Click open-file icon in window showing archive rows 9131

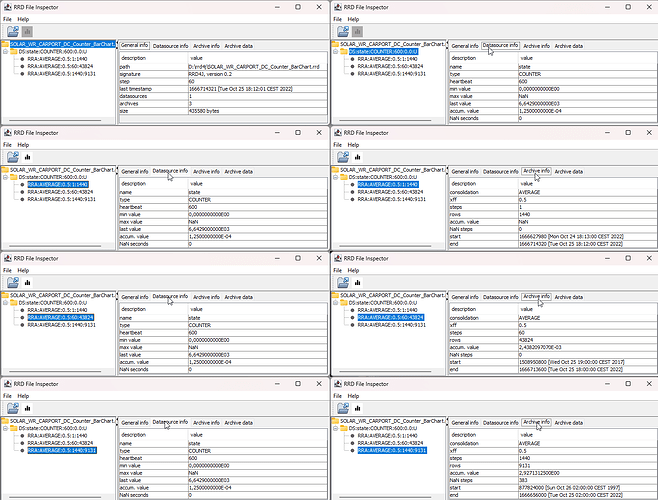[343, 408]
